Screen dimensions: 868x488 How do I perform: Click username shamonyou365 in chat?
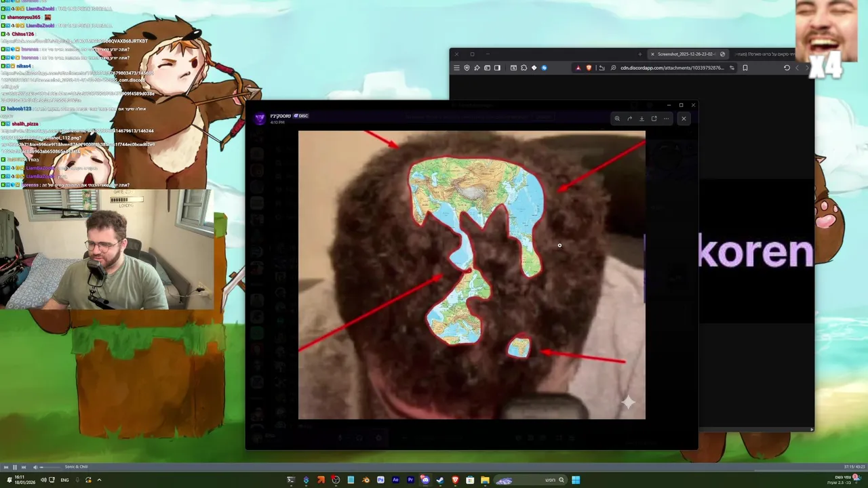[x=24, y=17]
